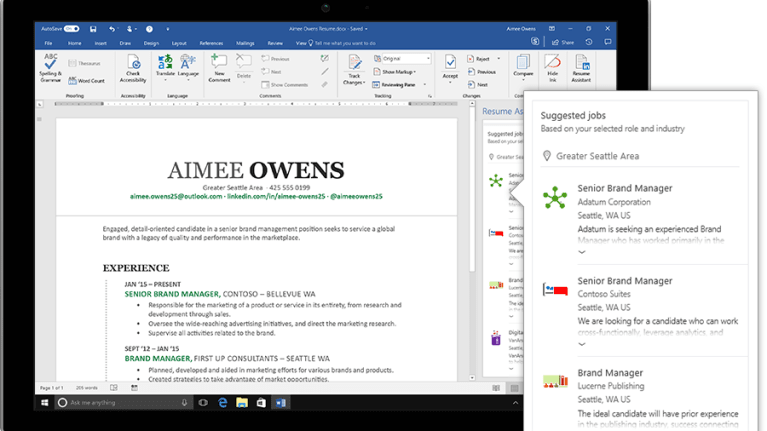This screenshot has height=431, width=767.
Task: Open the Windows Start menu
Action: (x=45, y=403)
